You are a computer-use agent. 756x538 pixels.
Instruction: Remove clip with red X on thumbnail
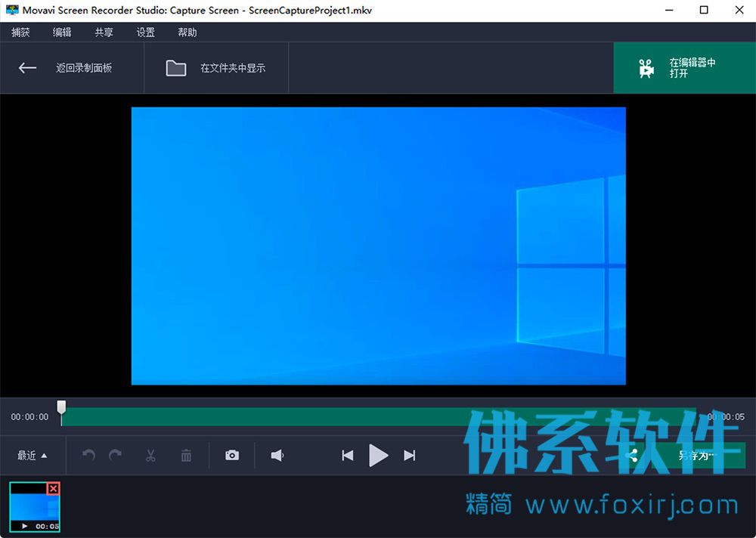54,488
